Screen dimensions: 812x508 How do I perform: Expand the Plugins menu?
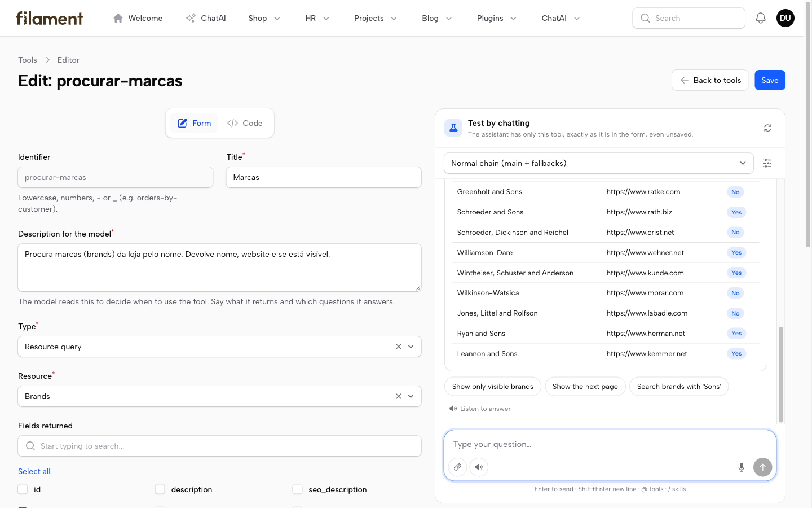(x=497, y=18)
